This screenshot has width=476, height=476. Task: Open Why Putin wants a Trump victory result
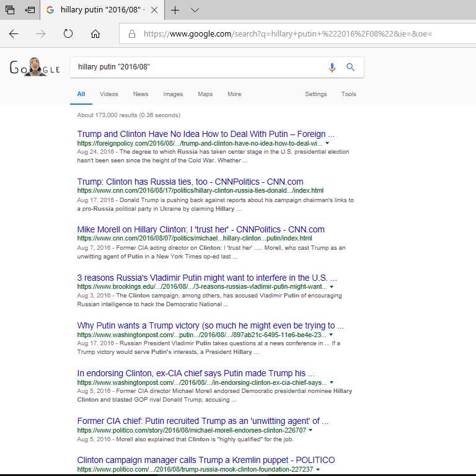pos(210,325)
